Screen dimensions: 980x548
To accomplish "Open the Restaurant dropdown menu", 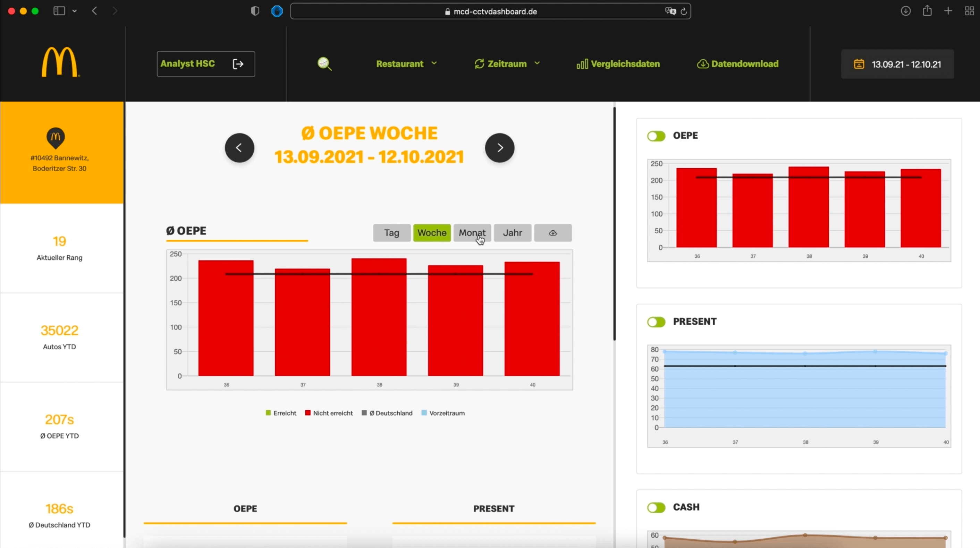I will click(x=406, y=63).
